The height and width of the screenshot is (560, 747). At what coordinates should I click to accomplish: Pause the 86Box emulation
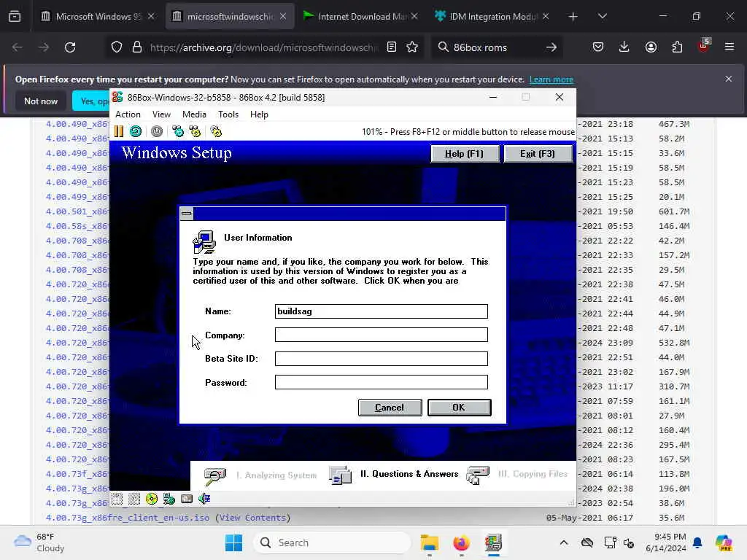[119, 131]
